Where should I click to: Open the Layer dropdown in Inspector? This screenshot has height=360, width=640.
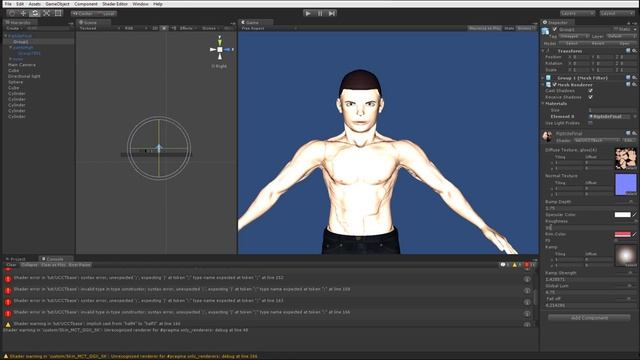tap(621, 36)
